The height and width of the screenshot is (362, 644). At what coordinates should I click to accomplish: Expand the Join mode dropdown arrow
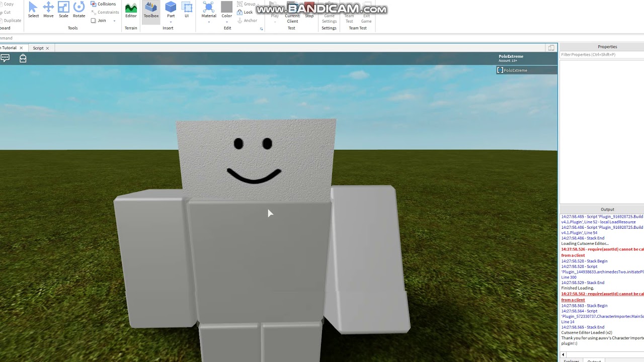[114, 21]
